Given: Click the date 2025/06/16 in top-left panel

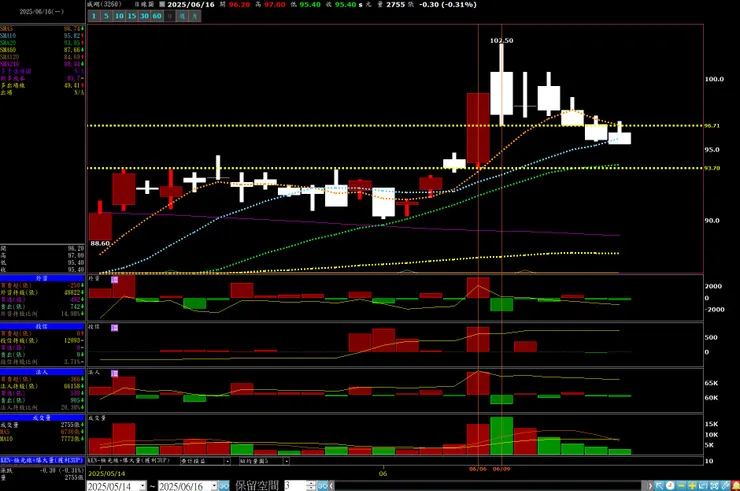Looking at the screenshot, I should 42,11.
